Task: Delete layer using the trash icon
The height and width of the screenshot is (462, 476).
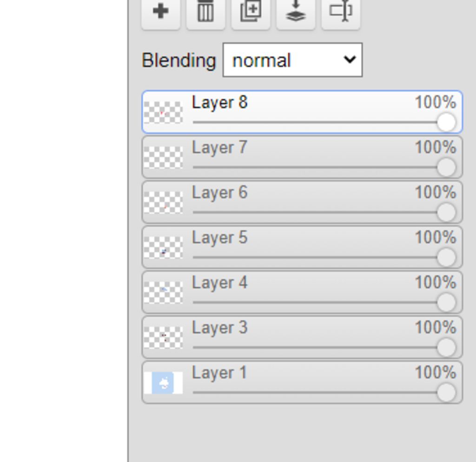Action: 206,13
